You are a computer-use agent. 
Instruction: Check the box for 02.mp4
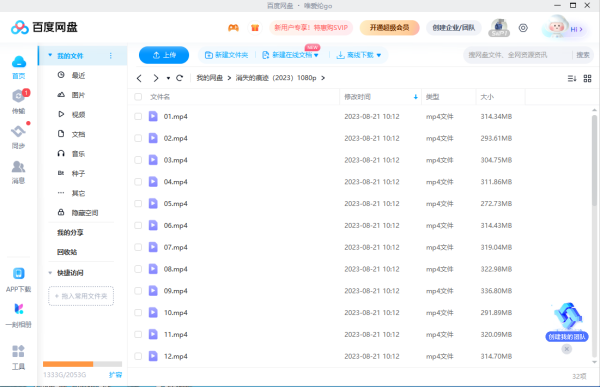[138, 138]
